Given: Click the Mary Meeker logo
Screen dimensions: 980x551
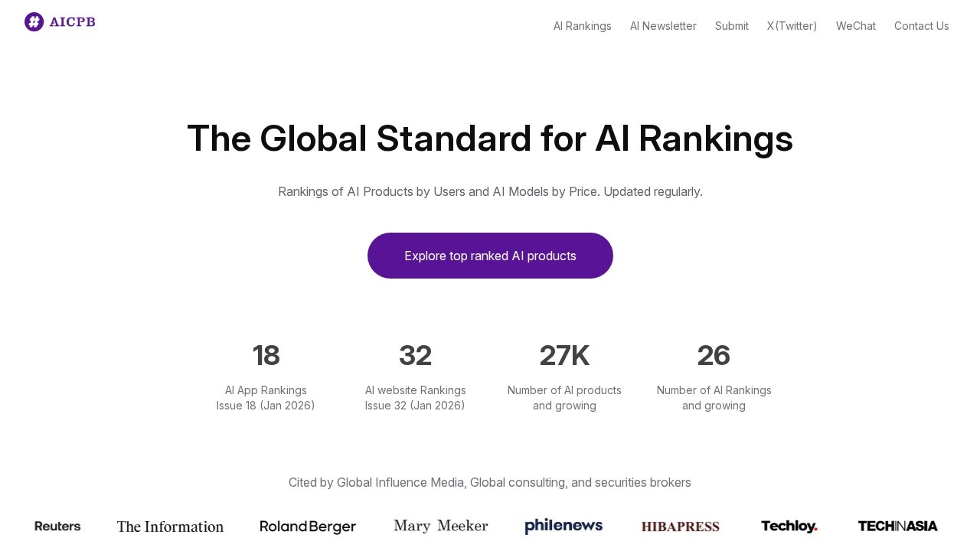Looking at the screenshot, I should click(441, 526).
